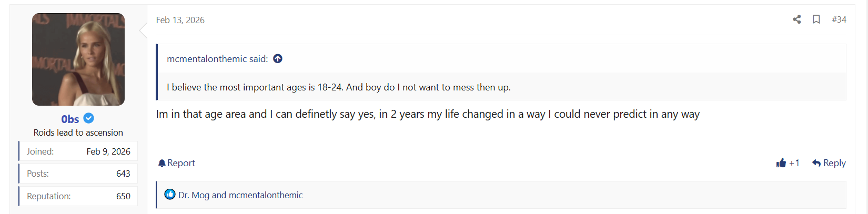Click the quoted author mcmentalonthemic said
Viewport: 868px width, 214px height.
[x=217, y=59]
